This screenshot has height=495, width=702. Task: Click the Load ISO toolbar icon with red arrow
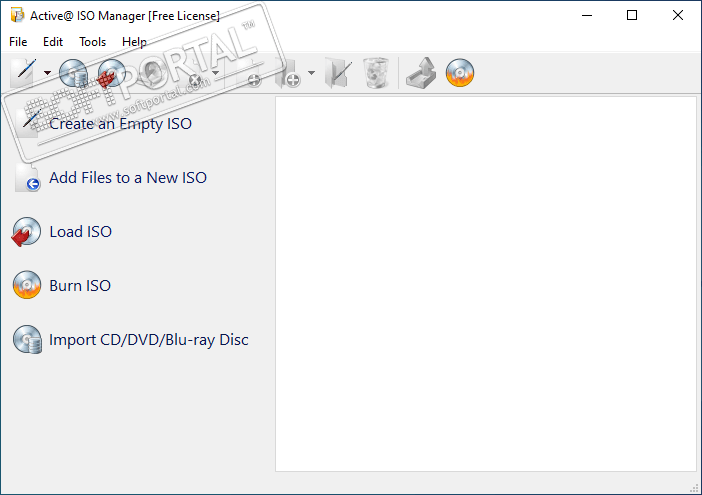point(111,73)
